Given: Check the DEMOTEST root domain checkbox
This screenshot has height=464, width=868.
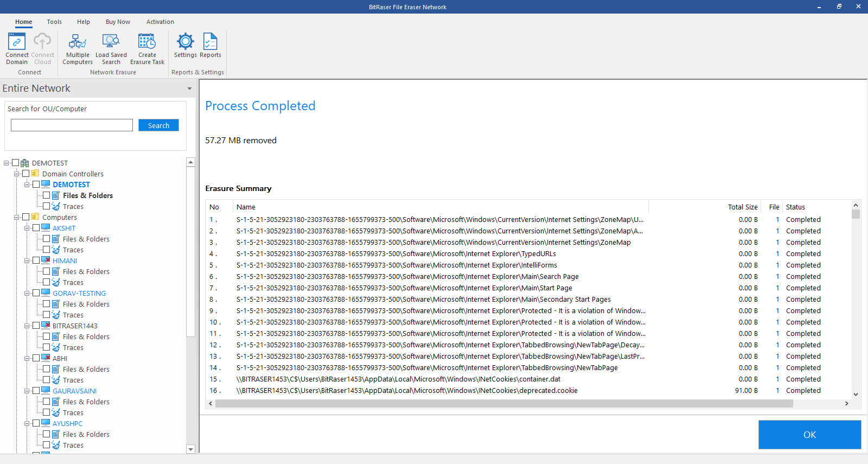Looking at the screenshot, I should (x=15, y=163).
